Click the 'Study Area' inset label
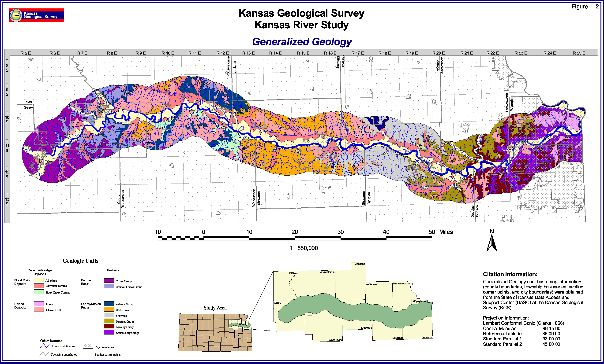This screenshot has height=364, width=604. (x=215, y=308)
